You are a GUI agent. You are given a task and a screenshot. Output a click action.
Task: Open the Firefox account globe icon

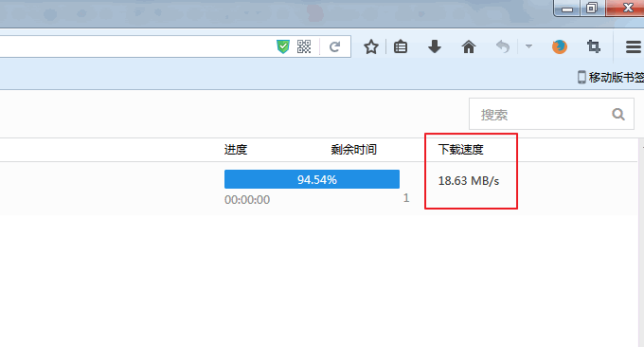point(560,46)
